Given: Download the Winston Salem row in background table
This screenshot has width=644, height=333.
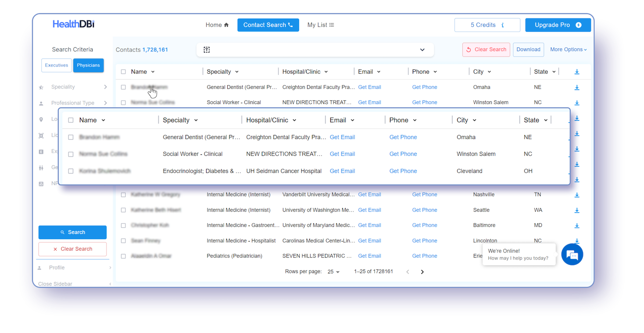Looking at the screenshot, I should pyautogui.click(x=577, y=103).
